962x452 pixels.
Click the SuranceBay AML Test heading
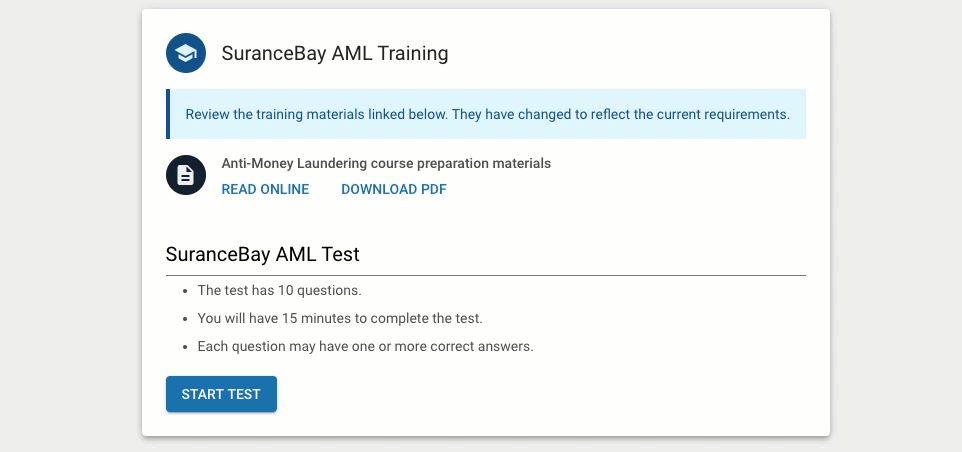pyautogui.click(x=263, y=254)
